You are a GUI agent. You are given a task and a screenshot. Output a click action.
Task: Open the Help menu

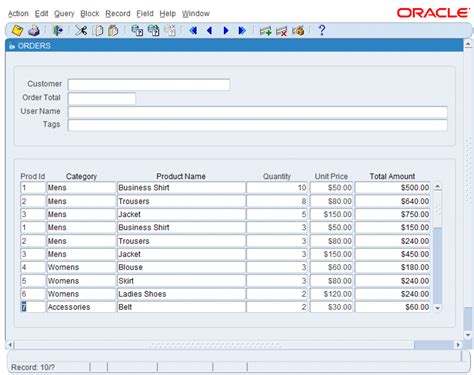click(168, 14)
